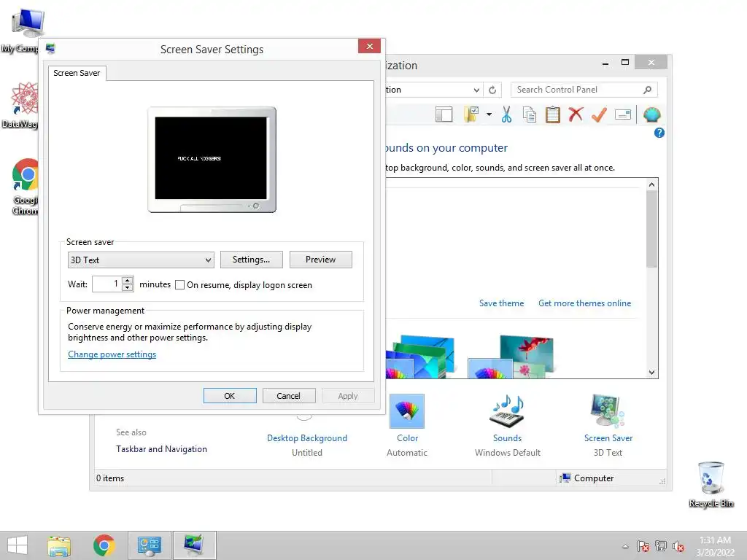Screen dimensions: 747x560
Task: Click the Wait minutes input field
Action: click(107, 284)
